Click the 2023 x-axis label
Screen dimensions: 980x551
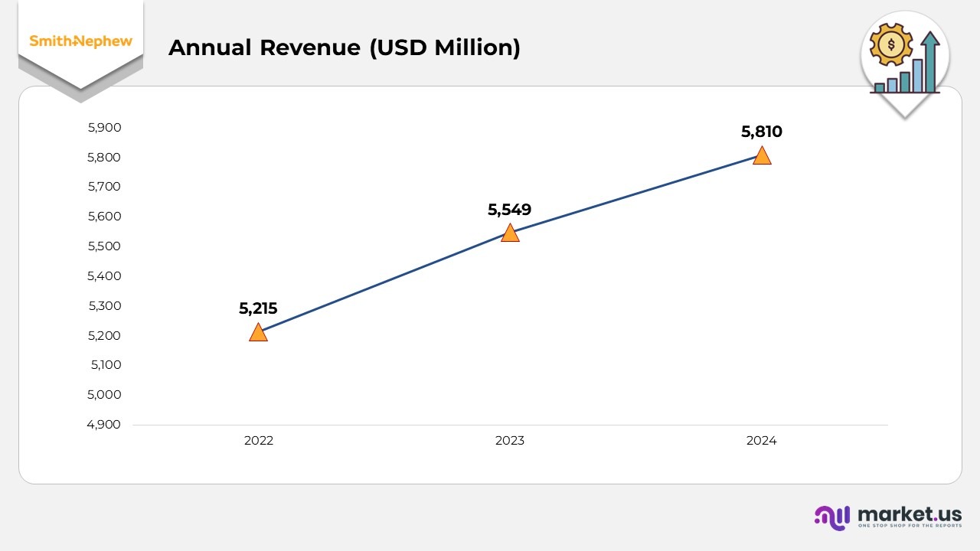[510, 441]
